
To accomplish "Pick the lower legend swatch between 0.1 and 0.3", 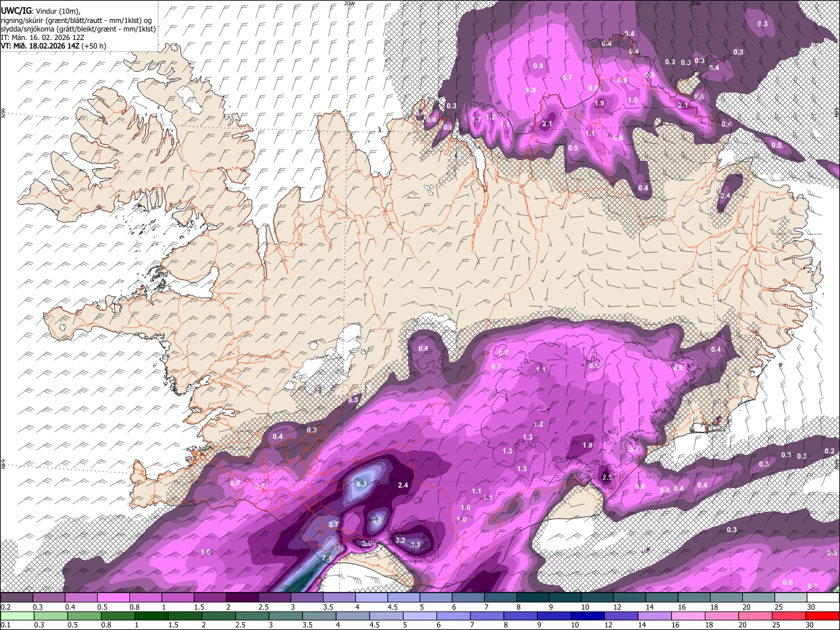I will click(16, 616).
